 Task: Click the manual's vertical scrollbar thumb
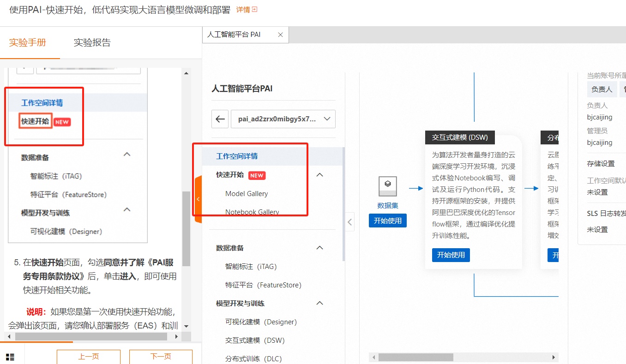point(187,229)
